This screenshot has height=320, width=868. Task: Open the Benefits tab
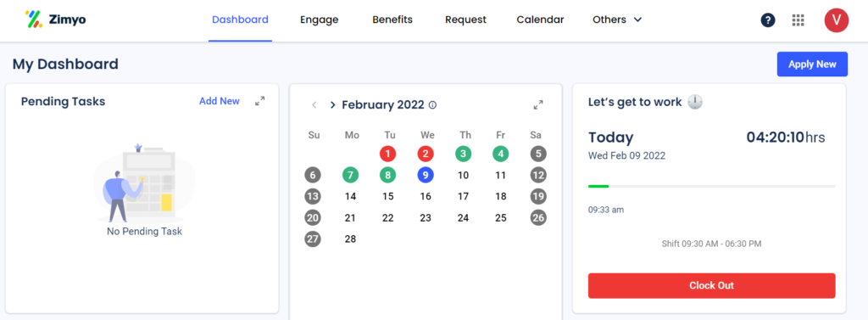pyautogui.click(x=392, y=20)
